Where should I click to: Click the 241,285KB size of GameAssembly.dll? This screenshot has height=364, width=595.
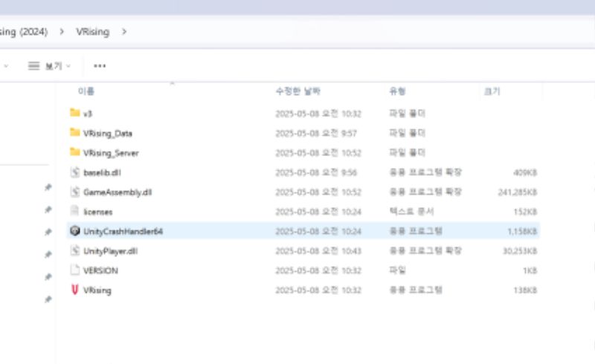[517, 192]
